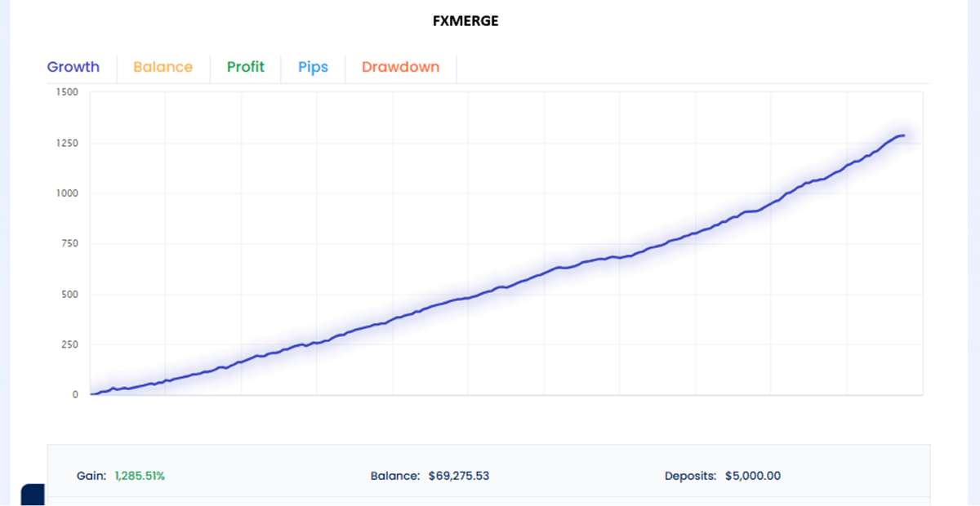This screenshot has height=506, width=980.
Task: Click the dark blue button at bottom-left corner
Action: point(31,495)
